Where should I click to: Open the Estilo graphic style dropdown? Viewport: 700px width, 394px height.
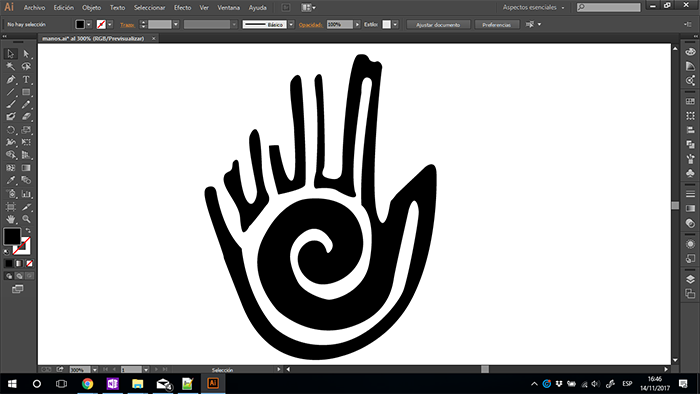coord(395,25)
